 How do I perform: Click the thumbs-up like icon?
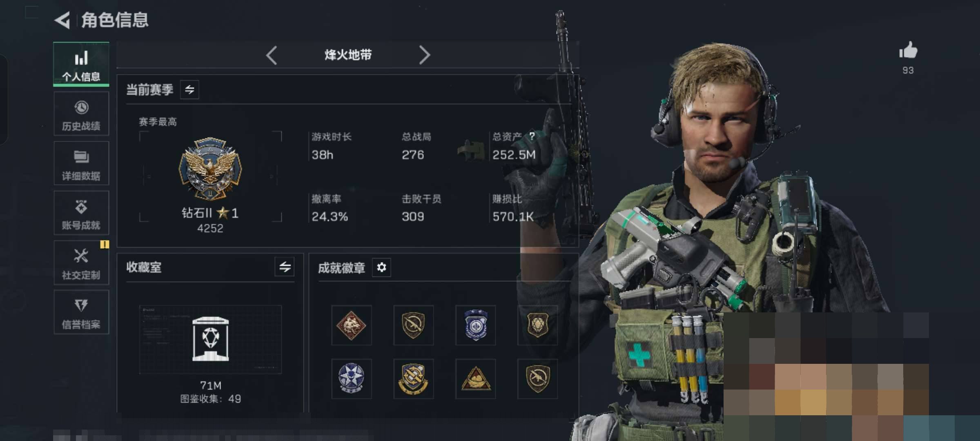[908, 51]
